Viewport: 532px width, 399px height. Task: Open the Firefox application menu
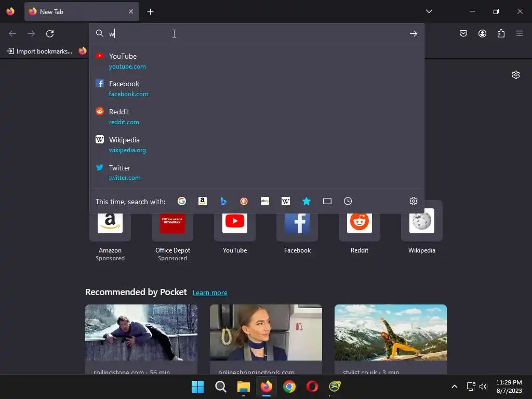(520, 33)
